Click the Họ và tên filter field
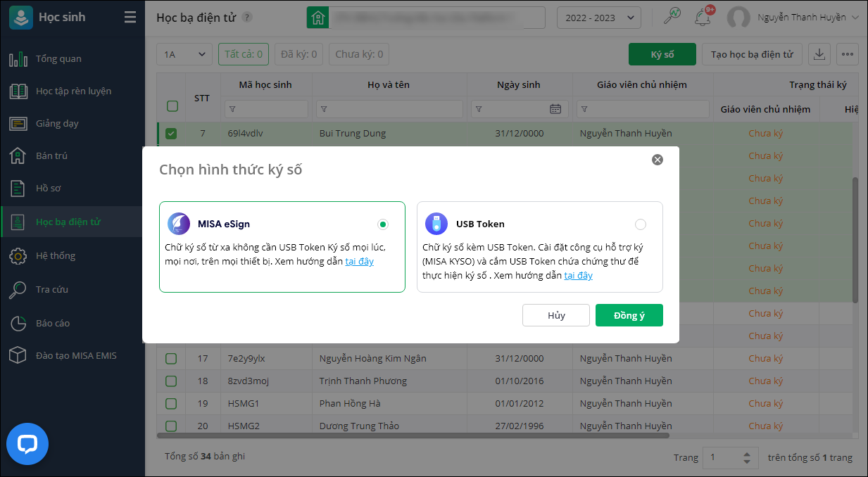 pyautogui.click(x=389, y=109)
